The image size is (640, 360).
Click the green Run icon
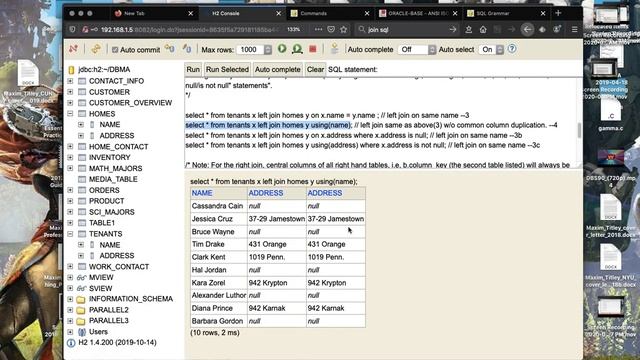coord(282,49)
